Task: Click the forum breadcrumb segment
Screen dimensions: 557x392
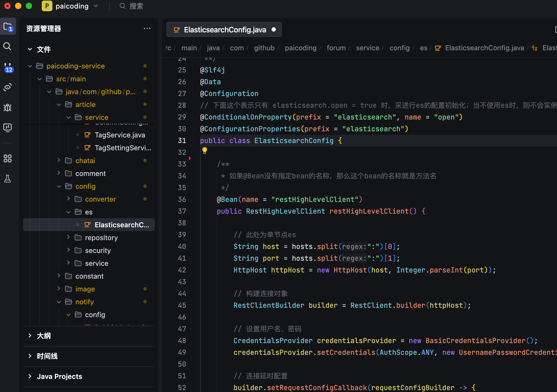Action: 336,48
